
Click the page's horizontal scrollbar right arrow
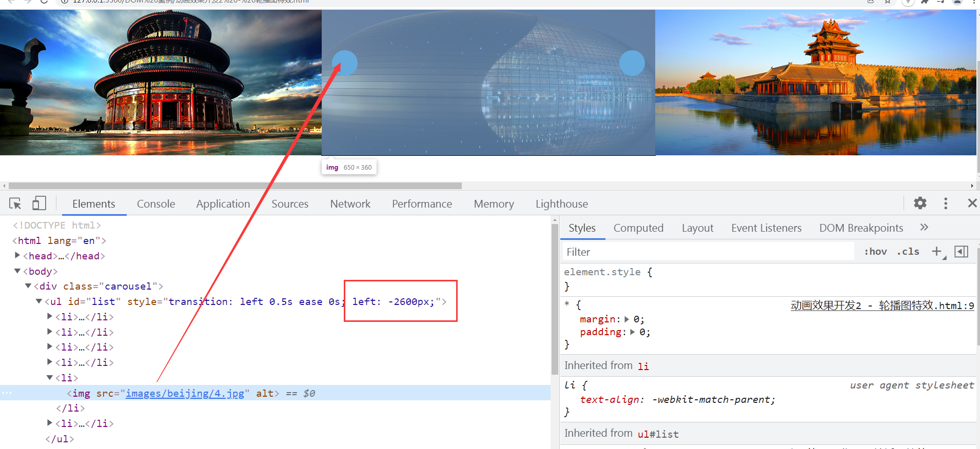[972, 186]
